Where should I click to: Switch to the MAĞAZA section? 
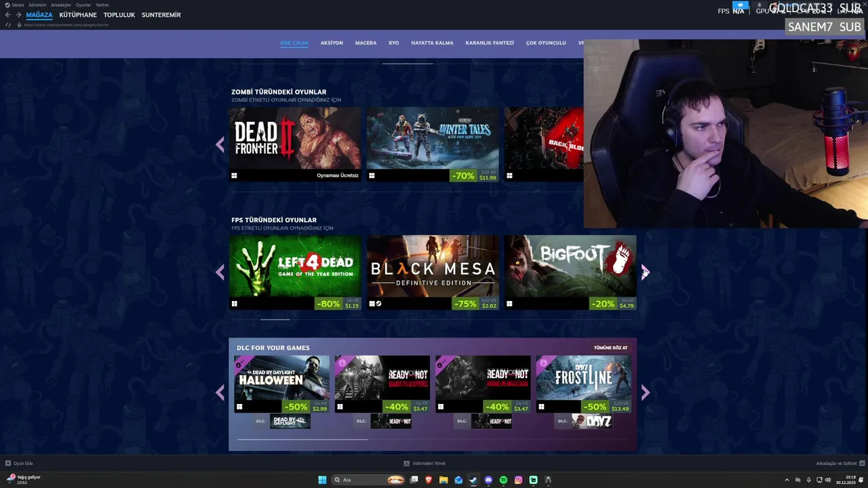(39, 15)
